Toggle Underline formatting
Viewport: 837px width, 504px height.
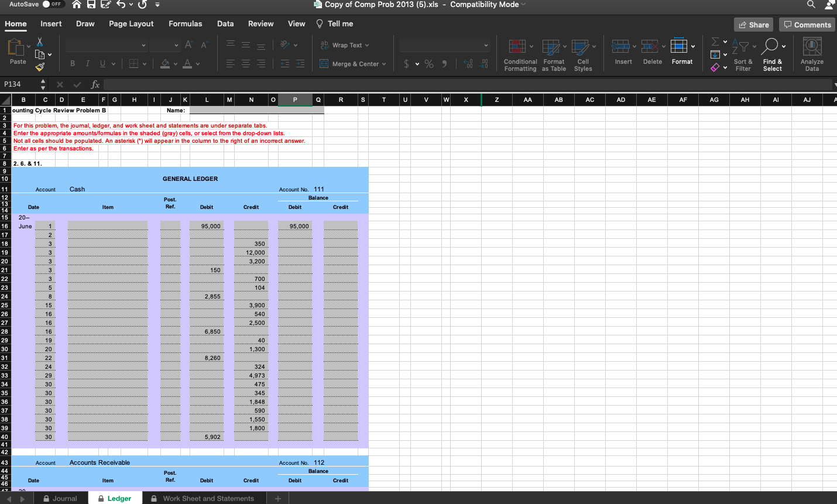[x=103, y=64]
